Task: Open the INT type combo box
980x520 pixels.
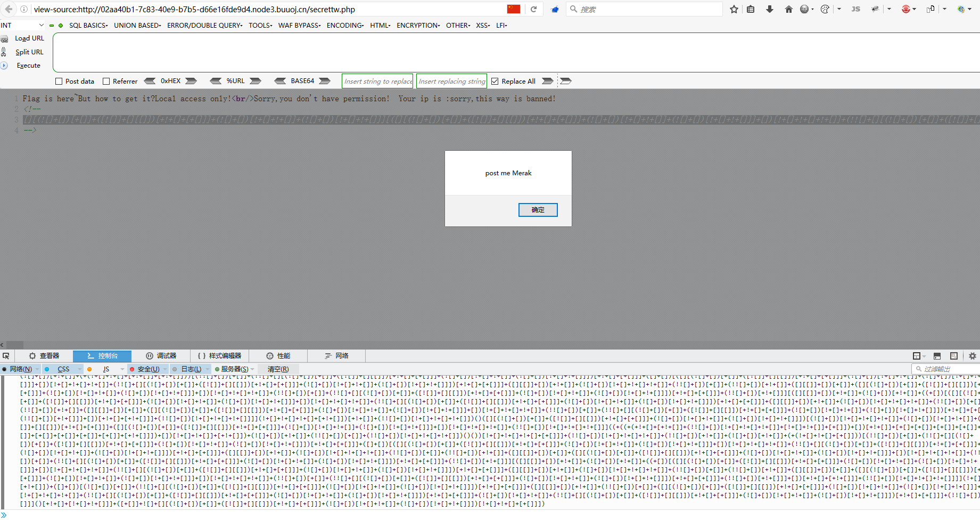Action: coord(22,25)
